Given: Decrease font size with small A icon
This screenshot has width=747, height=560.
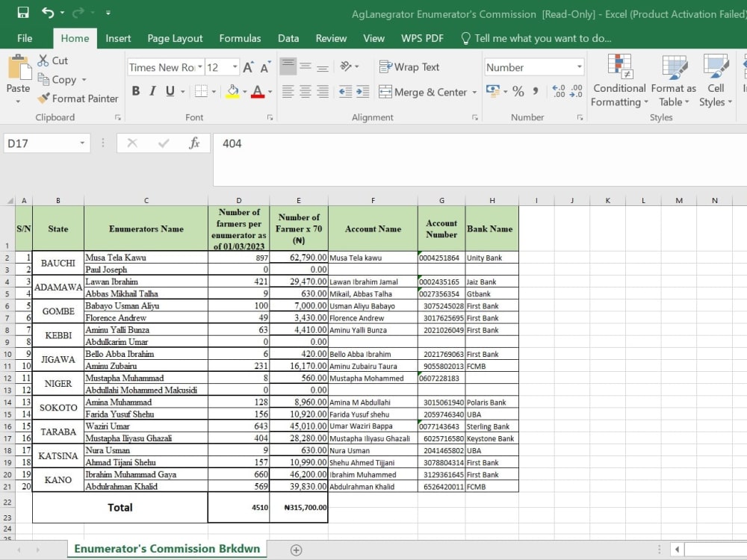Looking at the screenshot, I should pyautogui.click(x=265, y=67).
